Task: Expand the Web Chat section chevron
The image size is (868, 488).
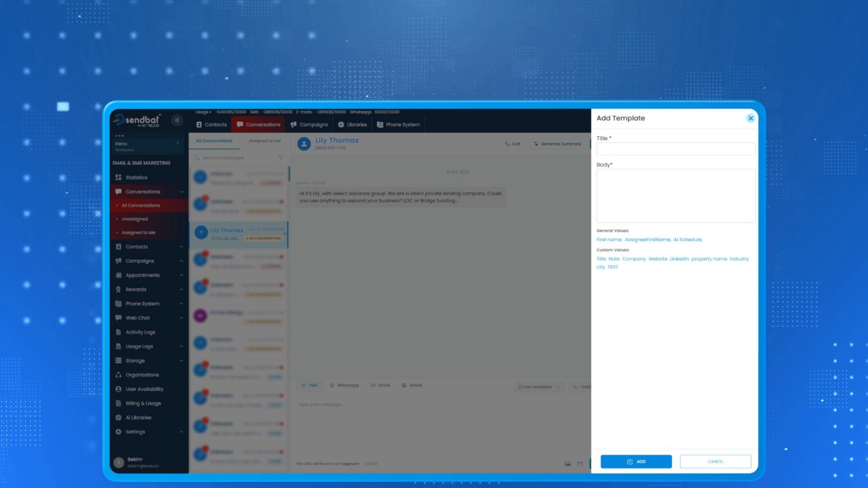Action: tap(181, 318)
